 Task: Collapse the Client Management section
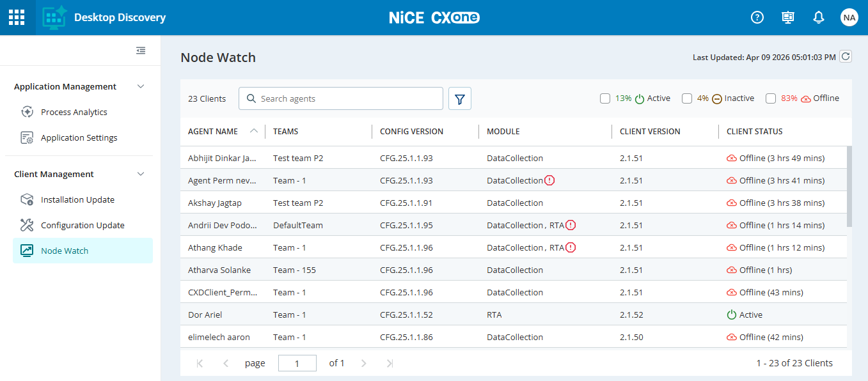pos(141,174)
